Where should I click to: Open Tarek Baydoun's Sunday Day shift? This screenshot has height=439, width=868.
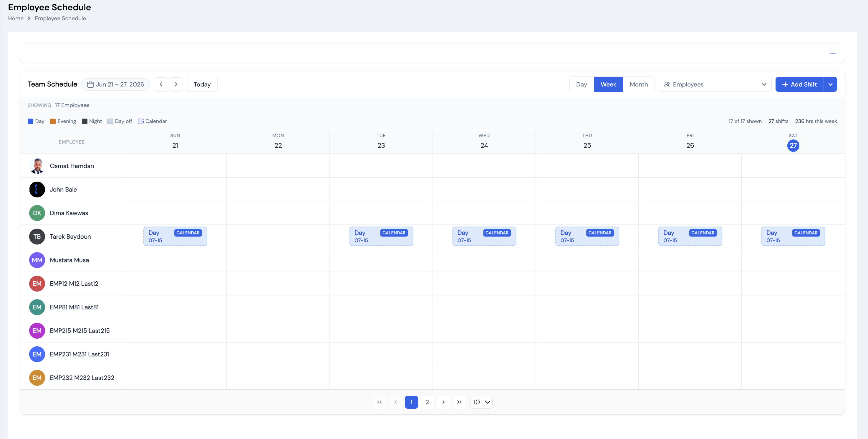pos(175,236)
